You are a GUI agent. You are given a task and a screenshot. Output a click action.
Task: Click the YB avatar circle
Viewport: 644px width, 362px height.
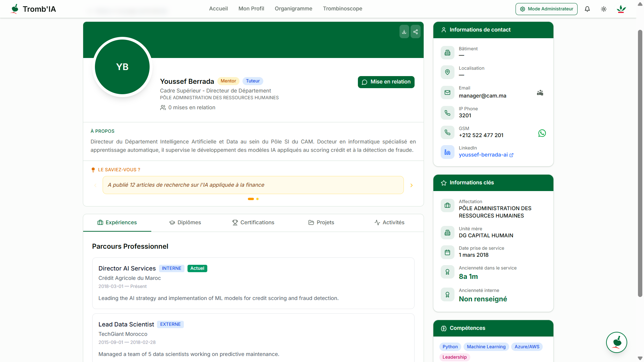122,67
